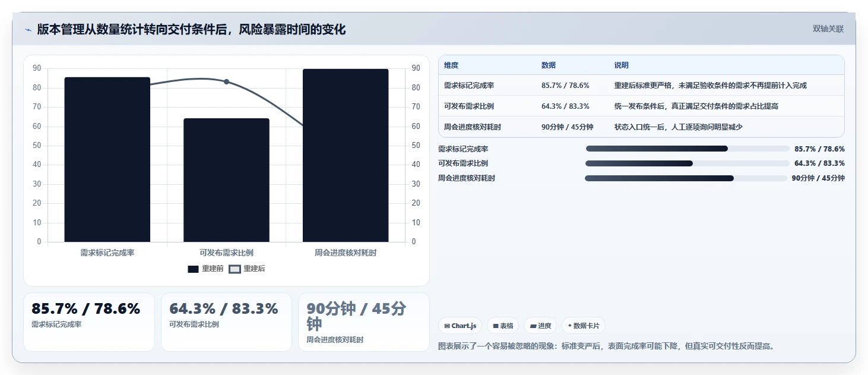Click the 64.3% / 83.3% data card

pos(226,322)
